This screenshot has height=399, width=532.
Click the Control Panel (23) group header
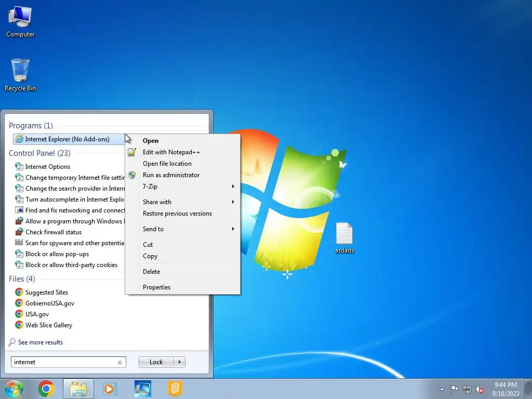[x=39, y=153]
